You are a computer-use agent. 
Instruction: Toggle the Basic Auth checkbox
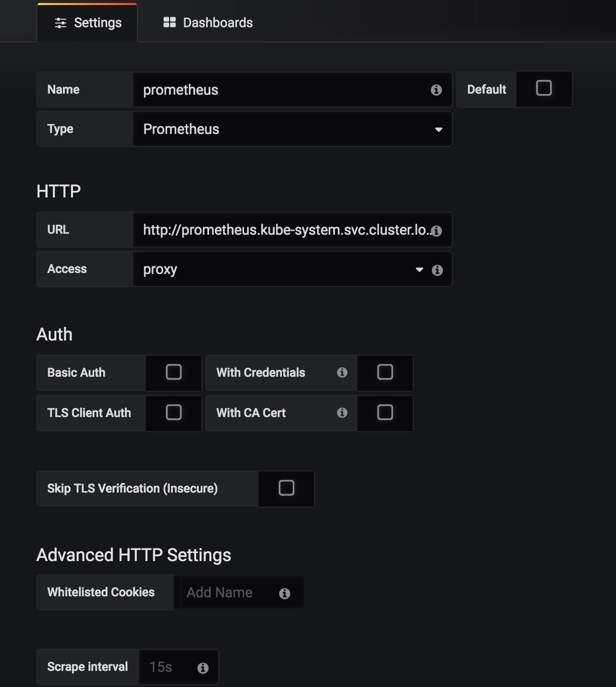[174, 372]
